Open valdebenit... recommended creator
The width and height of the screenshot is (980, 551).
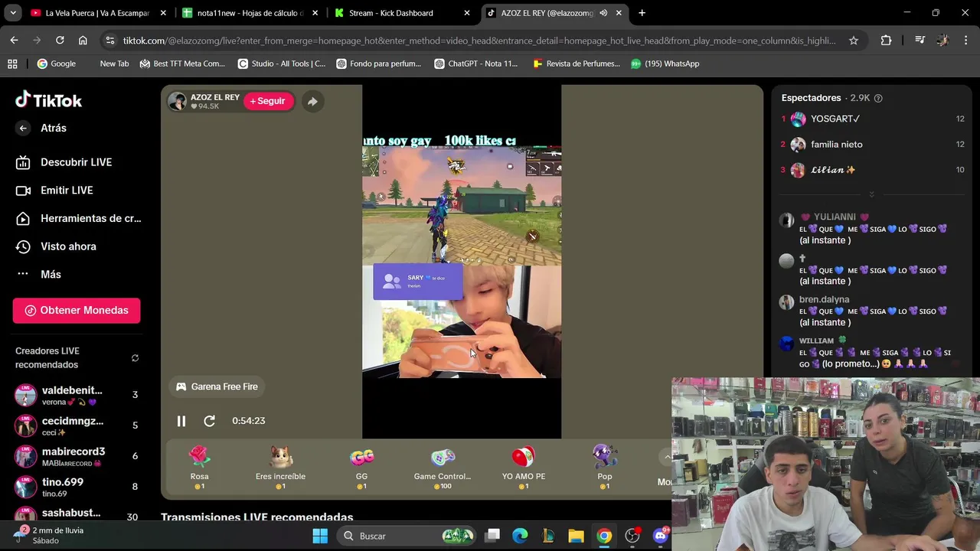(x=77, y=395)
